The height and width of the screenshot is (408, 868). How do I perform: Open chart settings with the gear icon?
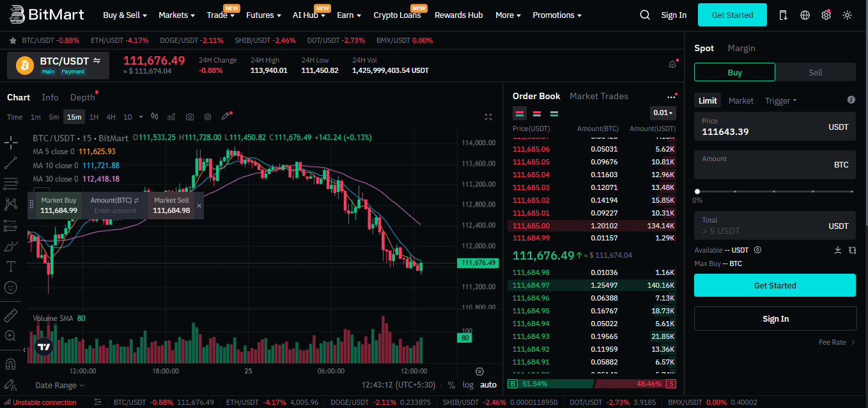pyautogui.click(x=207, y=116)
